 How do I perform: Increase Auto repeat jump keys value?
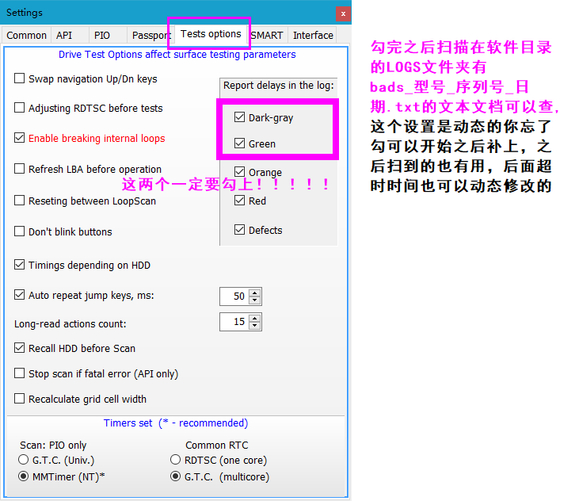255,293
